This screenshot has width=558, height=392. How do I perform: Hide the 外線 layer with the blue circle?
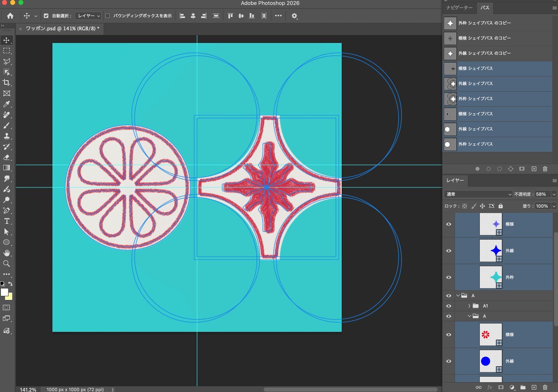point(449,361)
